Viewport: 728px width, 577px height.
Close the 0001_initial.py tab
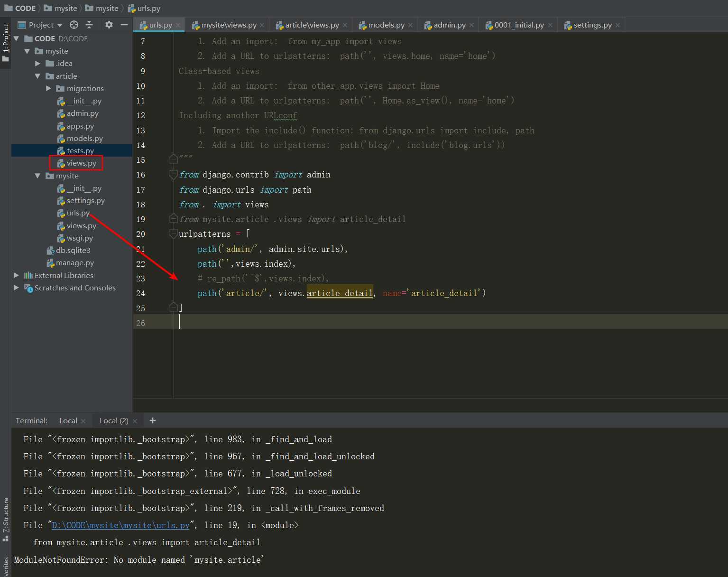[550, 25]
